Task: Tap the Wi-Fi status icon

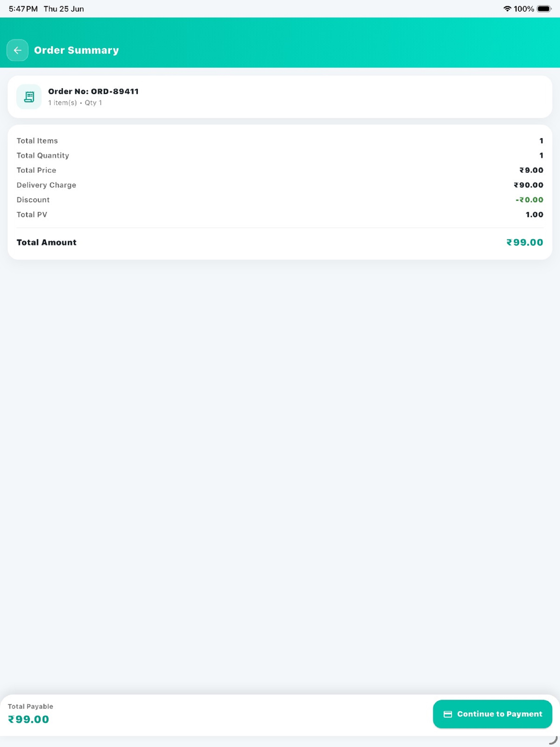Action: point(507,9)
